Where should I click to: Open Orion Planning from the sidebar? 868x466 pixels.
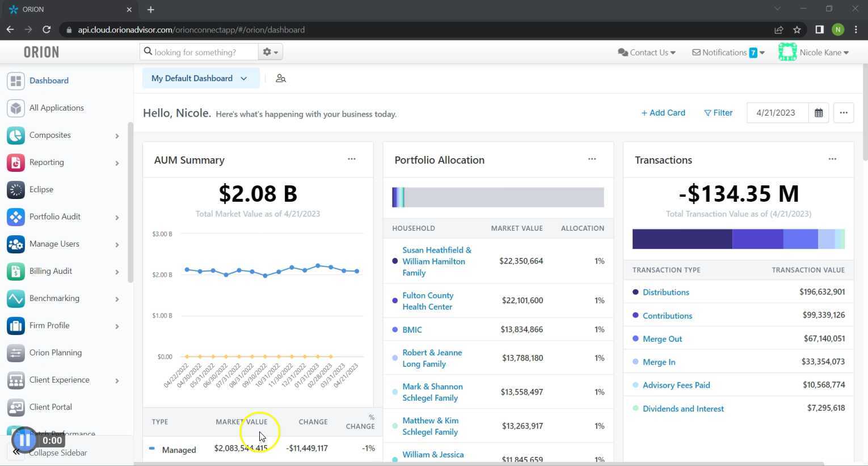55,353
